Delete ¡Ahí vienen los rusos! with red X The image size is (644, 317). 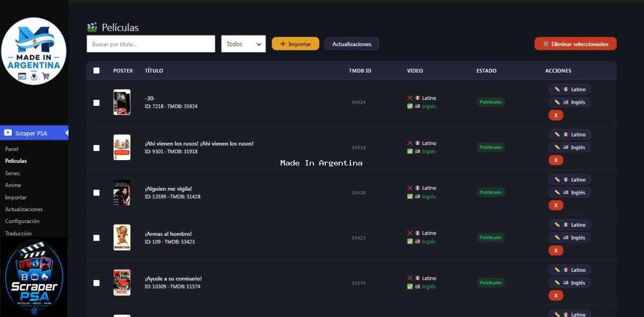(x=555, y=160)
